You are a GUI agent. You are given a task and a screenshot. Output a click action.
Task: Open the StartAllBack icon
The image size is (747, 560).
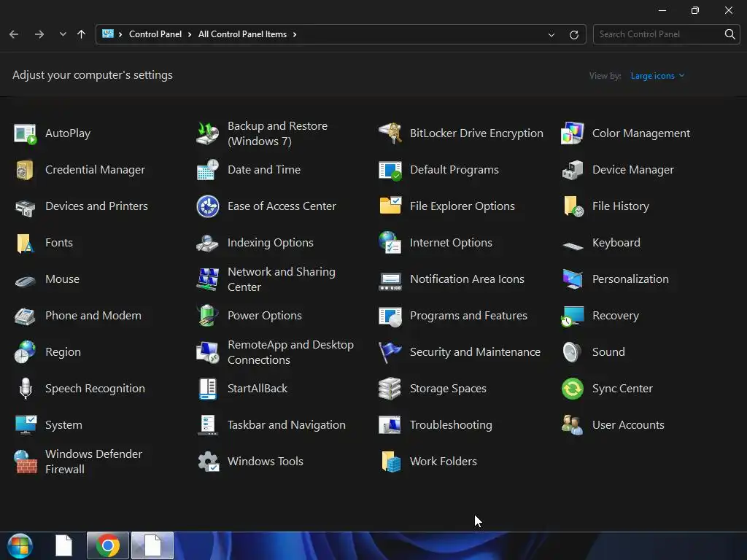pos(208,389)
